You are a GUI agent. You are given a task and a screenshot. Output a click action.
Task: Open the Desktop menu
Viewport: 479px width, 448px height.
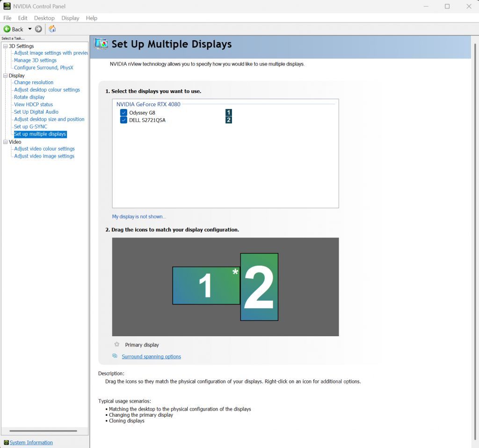44,18
